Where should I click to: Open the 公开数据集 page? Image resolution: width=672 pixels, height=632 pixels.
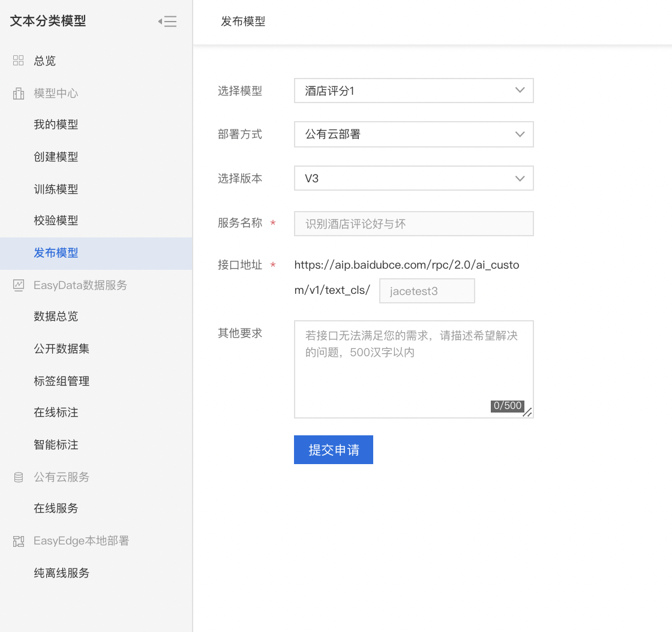tap(61, 349)
